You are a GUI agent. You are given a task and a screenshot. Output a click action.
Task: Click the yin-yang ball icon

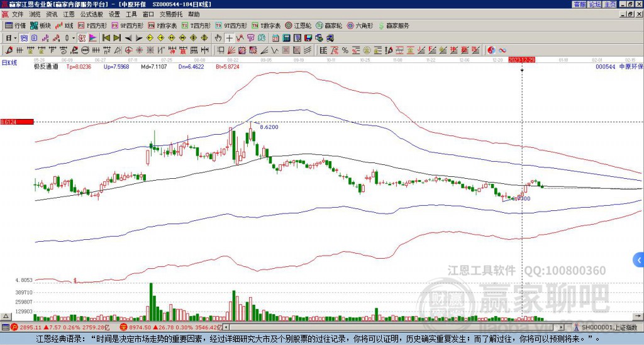point(491,50)
